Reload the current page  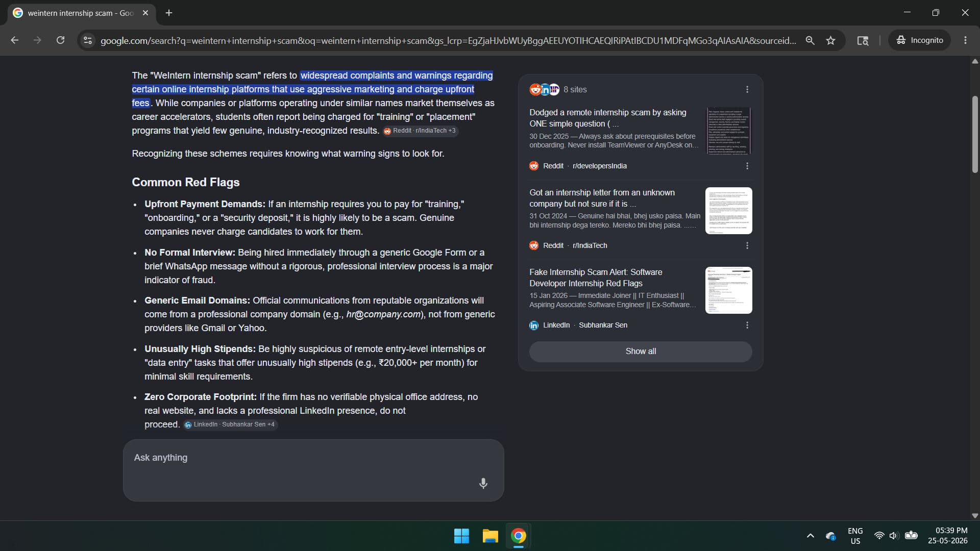60,40
